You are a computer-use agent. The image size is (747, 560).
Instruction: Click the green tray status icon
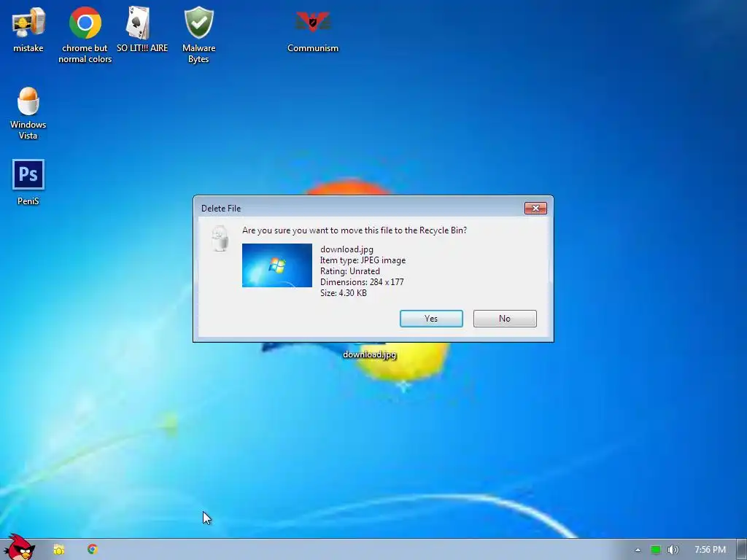(656, 550)
